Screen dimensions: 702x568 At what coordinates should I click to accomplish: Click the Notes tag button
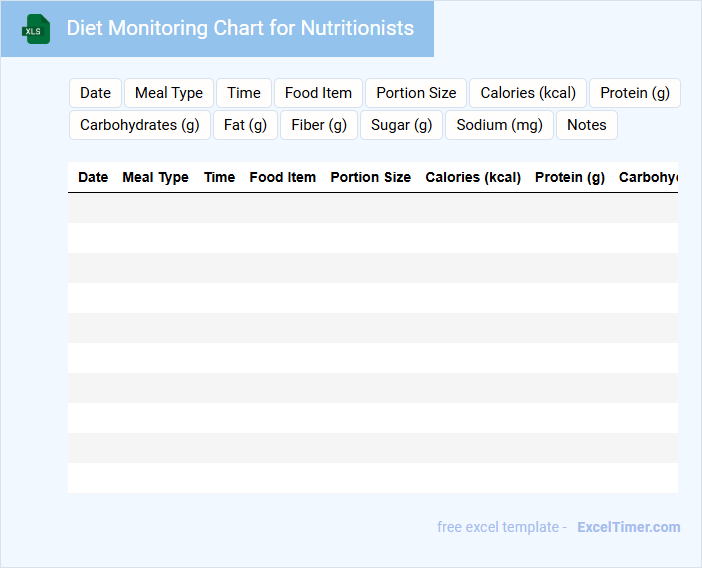pyautogui.click(x=587, y=125)
